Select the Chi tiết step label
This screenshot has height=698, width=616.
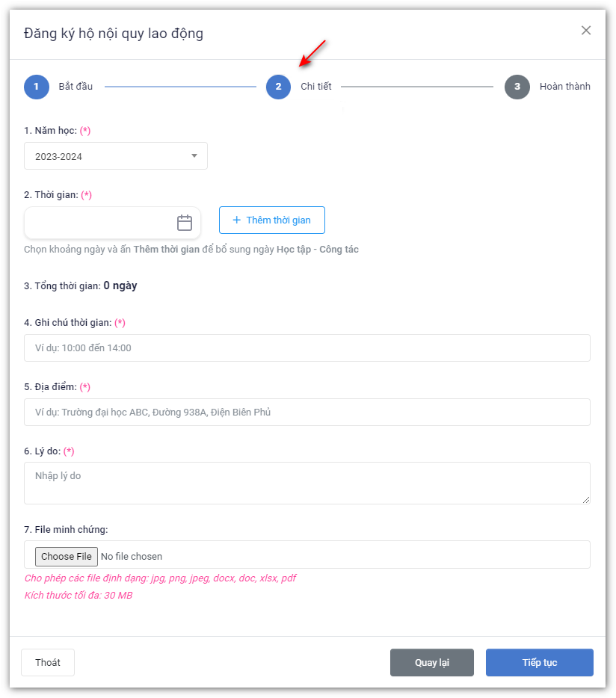(316, 87)
